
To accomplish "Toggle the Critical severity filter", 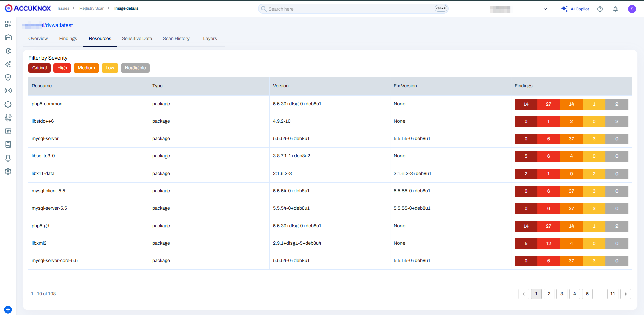I will (x=39, y=68).
